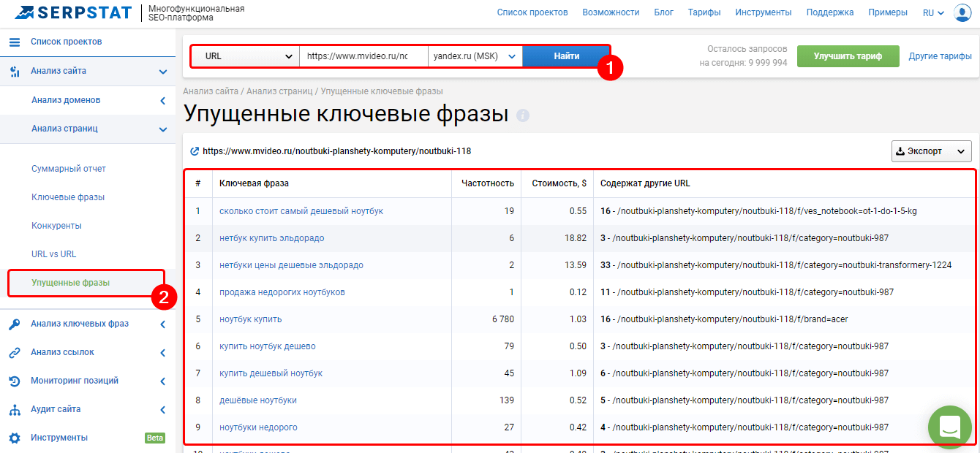980x453 pixels.
Task: Open the user profile avatar icon
Action: point(962,12)
